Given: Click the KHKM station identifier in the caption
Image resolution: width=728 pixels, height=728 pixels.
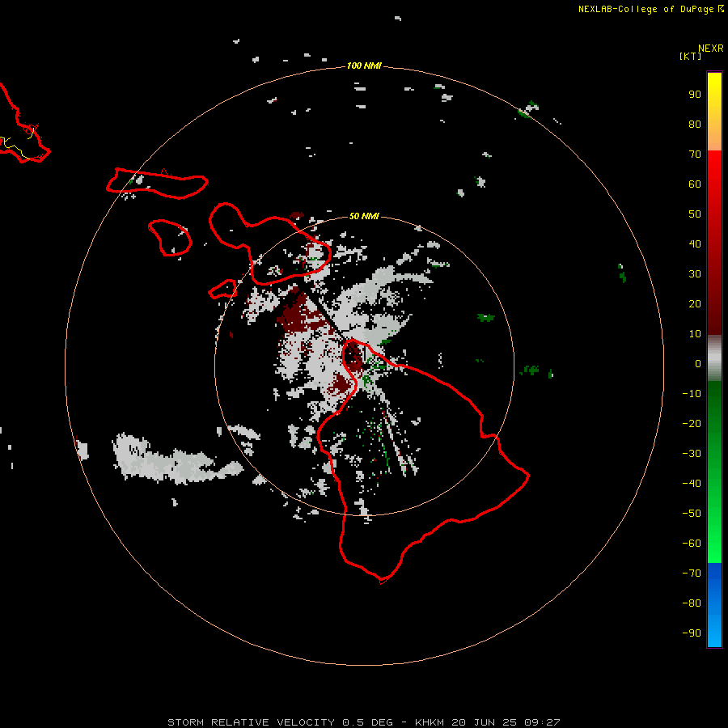Looking at the screenshot, I should pos(430,722).
